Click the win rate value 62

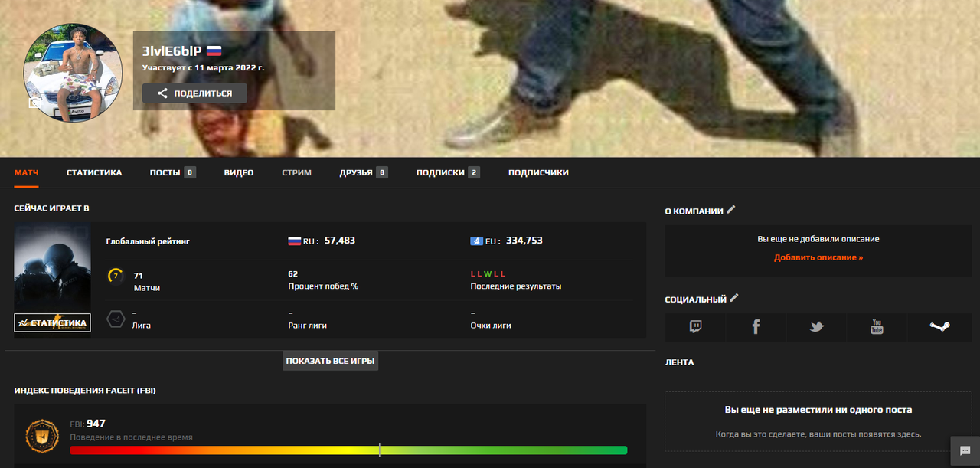(293, 273)
